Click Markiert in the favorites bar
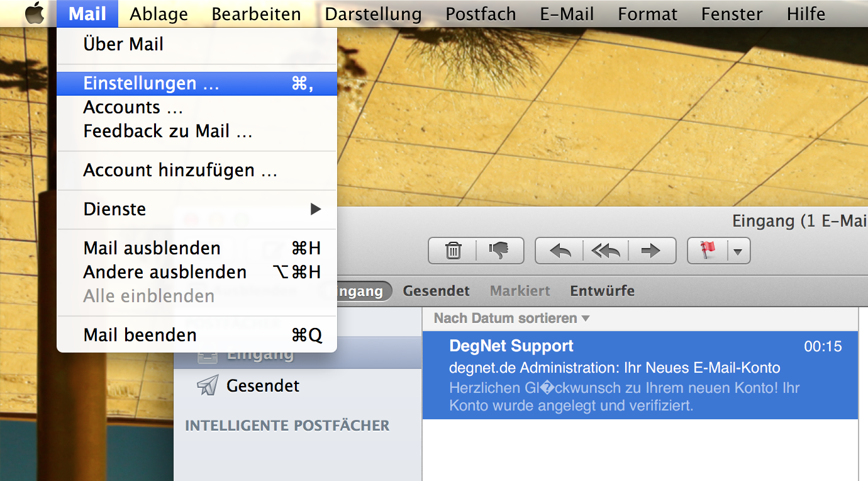Image resolution: width=868 pixels, height=481 pixels. click(x=520, y=291)
